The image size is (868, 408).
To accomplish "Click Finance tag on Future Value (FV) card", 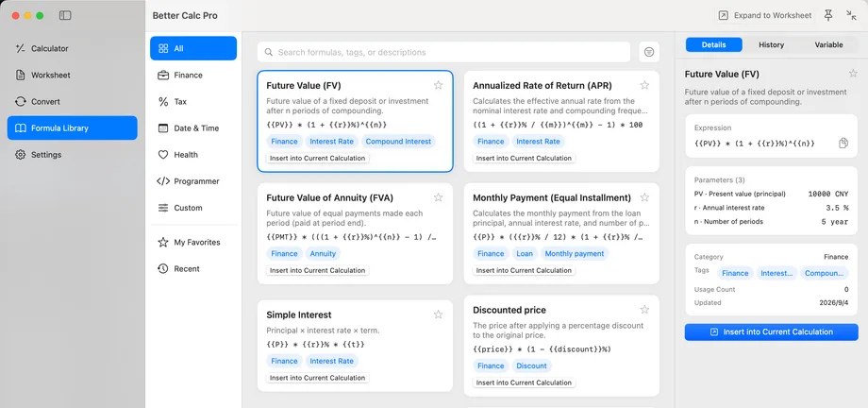I will 285,142.
